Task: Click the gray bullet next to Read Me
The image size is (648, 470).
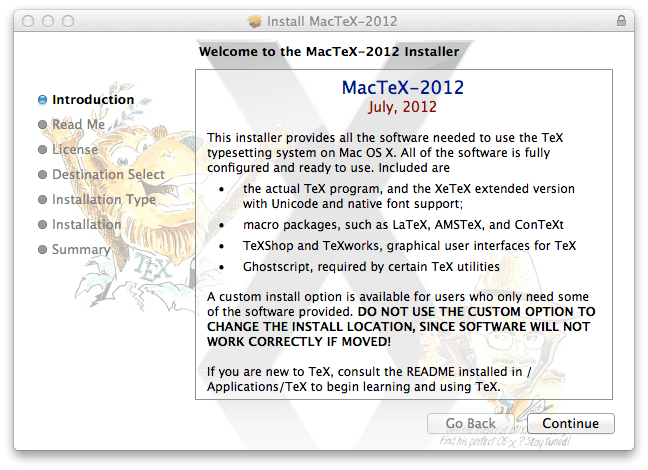Action: pos(42,124)
